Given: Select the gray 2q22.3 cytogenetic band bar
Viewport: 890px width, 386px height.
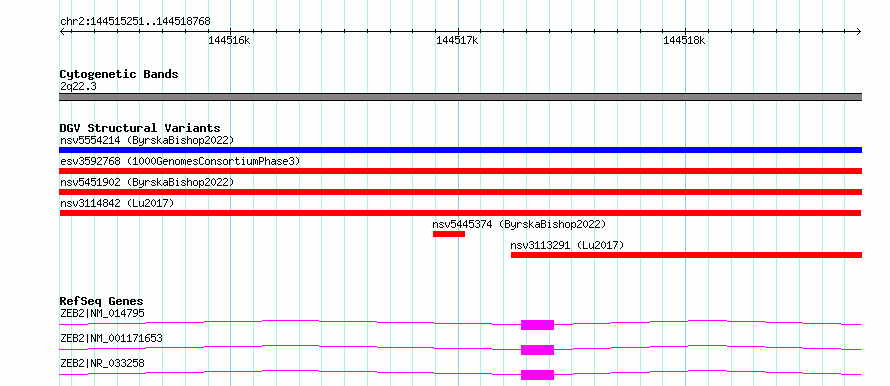Looking at the screenshot, I should click(460, 97).
